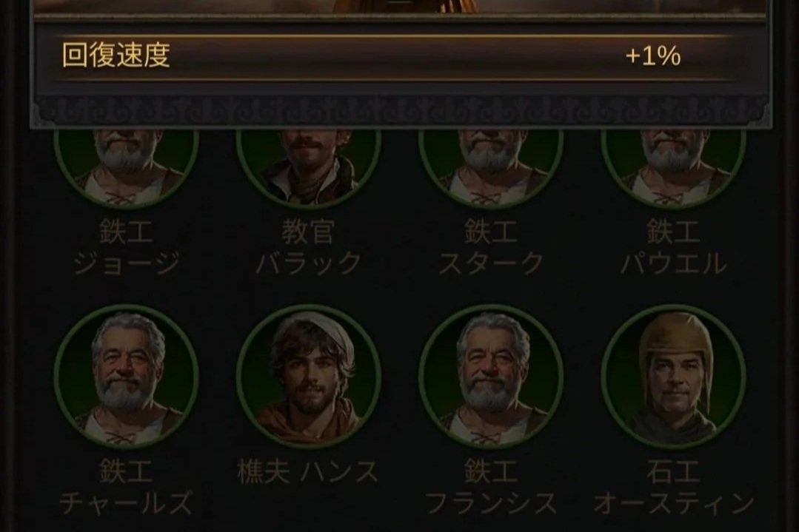
Task: Select the 樵夫 ハンス portrait
Action: pyautogui.click(x=308, y=377)
